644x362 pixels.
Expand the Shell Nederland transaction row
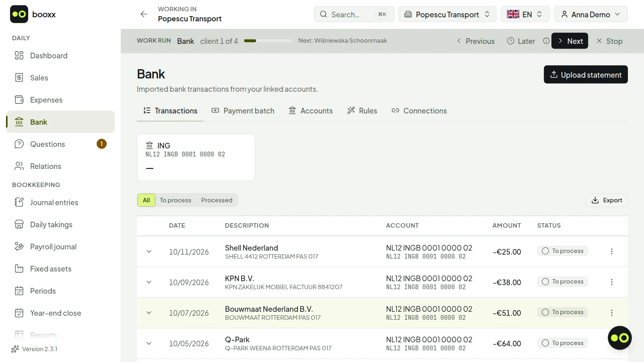149,251
